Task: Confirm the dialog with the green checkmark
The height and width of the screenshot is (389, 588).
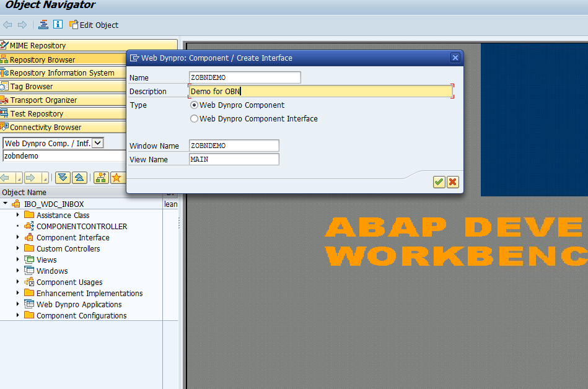Action: coord(439,182)
